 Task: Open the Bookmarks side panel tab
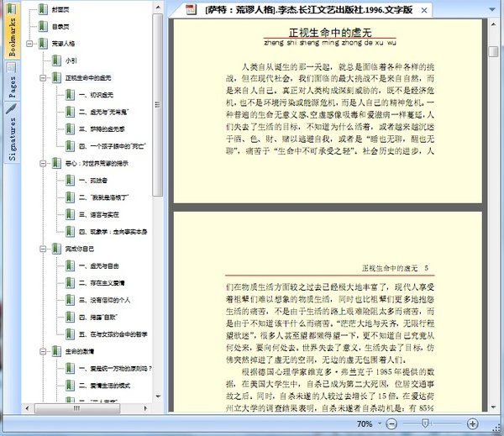click(x=12, y=35)
